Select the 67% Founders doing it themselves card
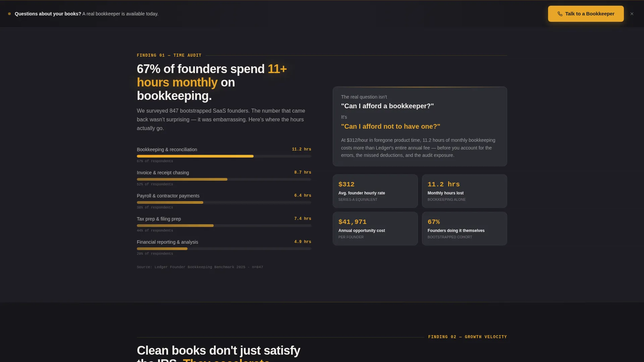The height and width of the screenshot is (362, 644). (x=464, y=229)
